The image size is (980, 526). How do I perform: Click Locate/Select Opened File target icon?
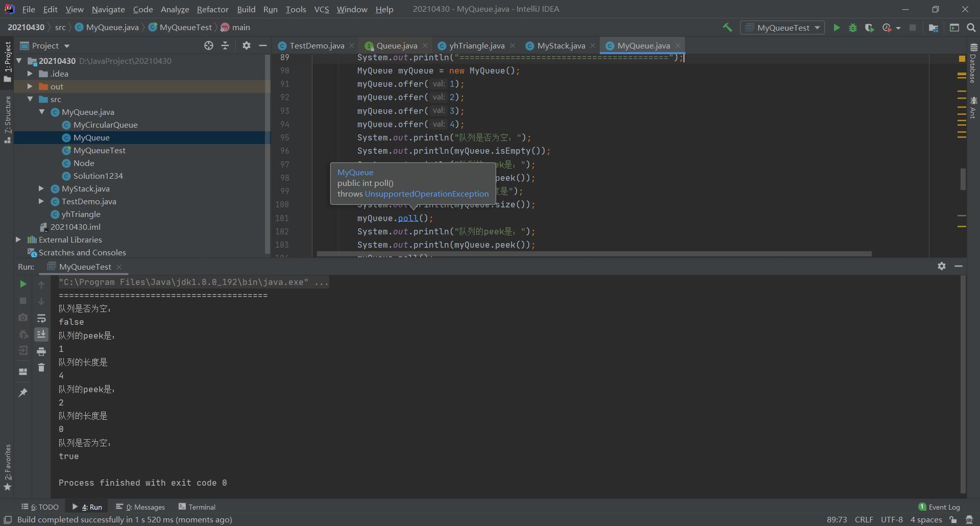click(x=209, y=45)
